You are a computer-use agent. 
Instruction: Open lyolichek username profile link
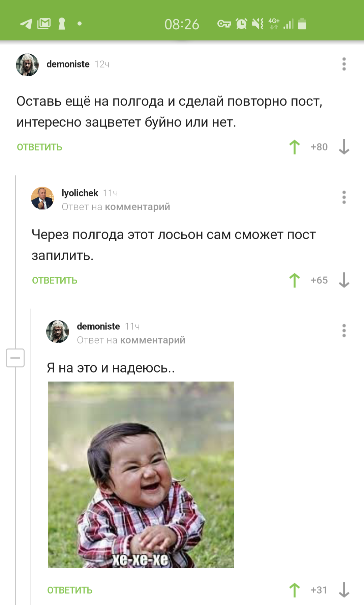(x=80, y=193)
